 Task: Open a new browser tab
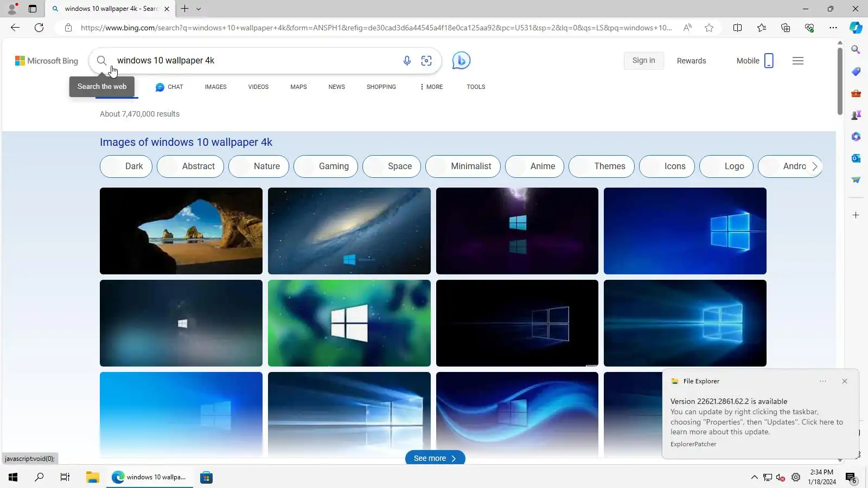tap(184, 9)
